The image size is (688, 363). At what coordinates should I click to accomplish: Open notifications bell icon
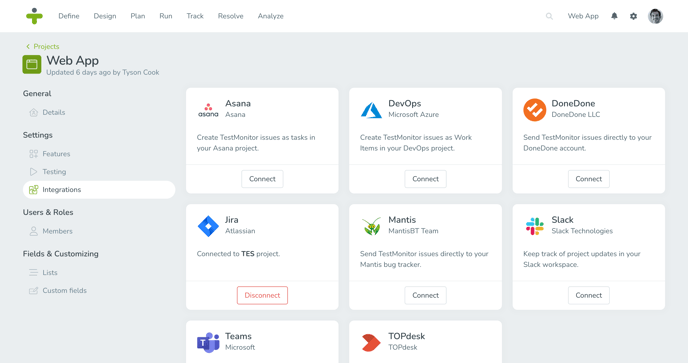(x=614, y=16)
